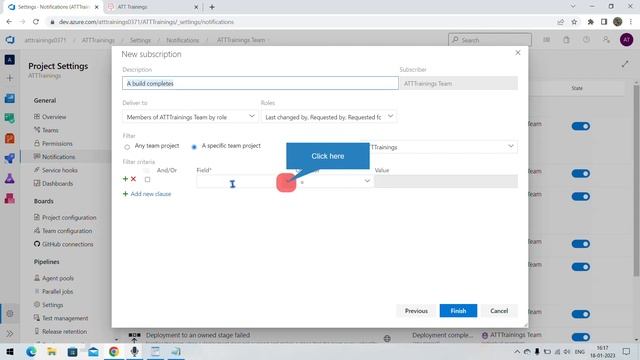Go back using the browser arrow
640x360 pixels.
pos(9,22)
